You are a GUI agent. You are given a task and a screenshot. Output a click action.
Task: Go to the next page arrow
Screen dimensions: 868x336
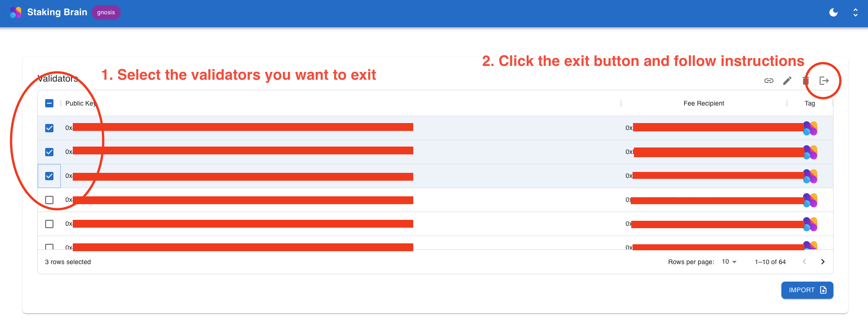click(x=823, y=262)
